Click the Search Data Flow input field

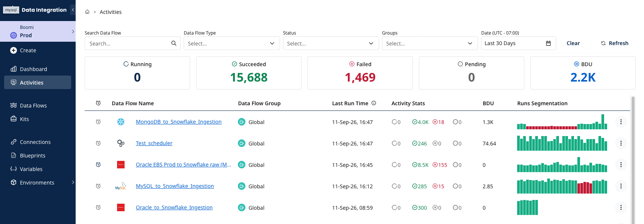point(132,43)
